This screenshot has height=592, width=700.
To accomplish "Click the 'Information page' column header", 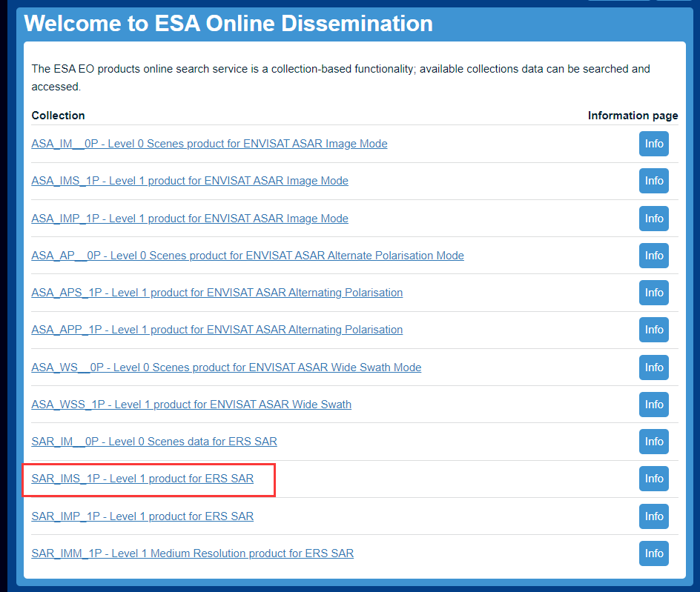I will [633, 116].
